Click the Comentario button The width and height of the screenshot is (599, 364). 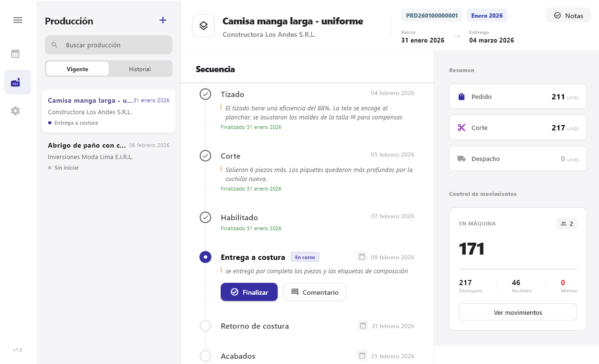click(315, 292)
